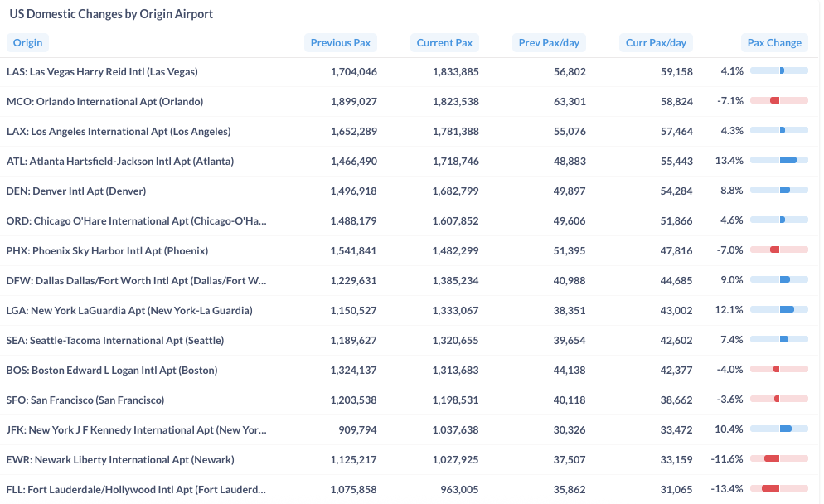Viewport: 824px width, 504px height.
Task: Click current pax value 1,781,388
Action: click(x=456, y=131)
